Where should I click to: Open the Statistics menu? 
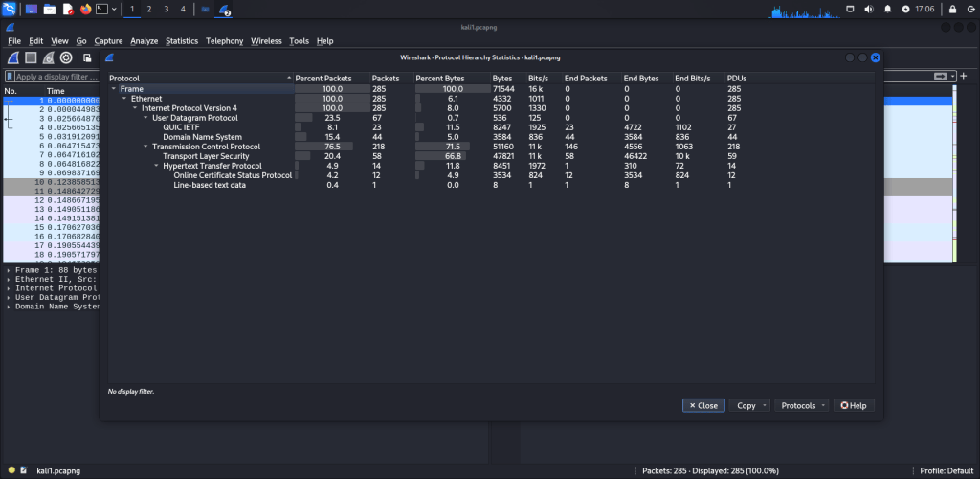(x=182, y=41)
